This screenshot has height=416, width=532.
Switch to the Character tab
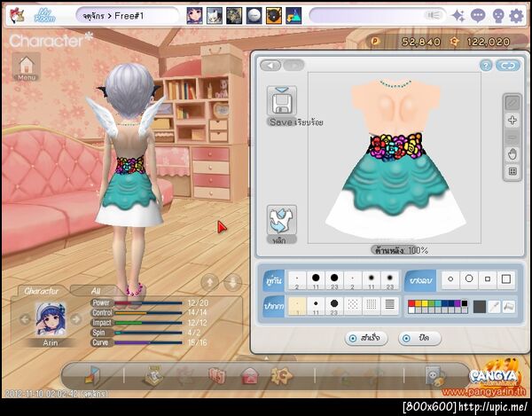click(41, 291)
